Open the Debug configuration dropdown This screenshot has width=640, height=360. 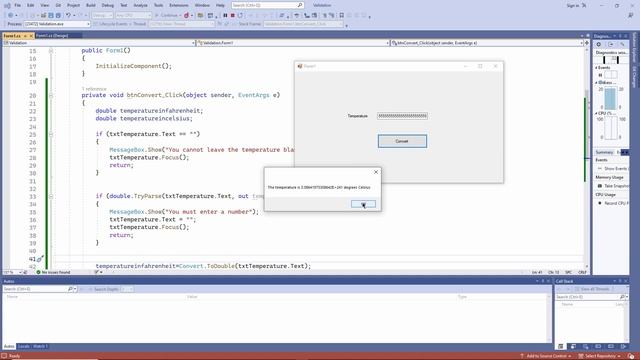[102, 16]
